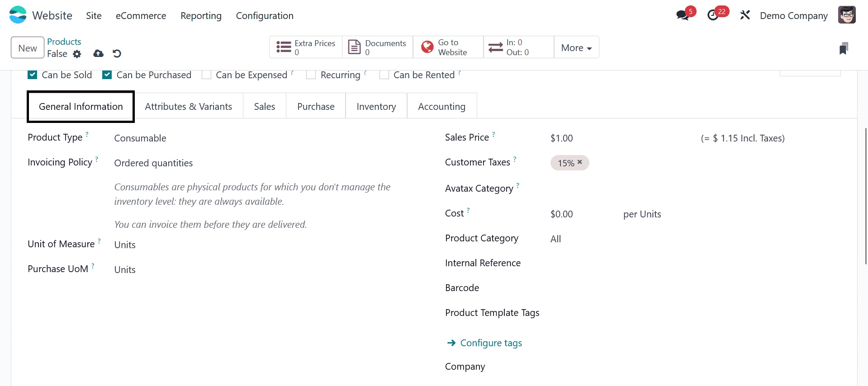Open the discuss messages icon
This screenshot has height=386, width=868.
(x=683, y=15)
